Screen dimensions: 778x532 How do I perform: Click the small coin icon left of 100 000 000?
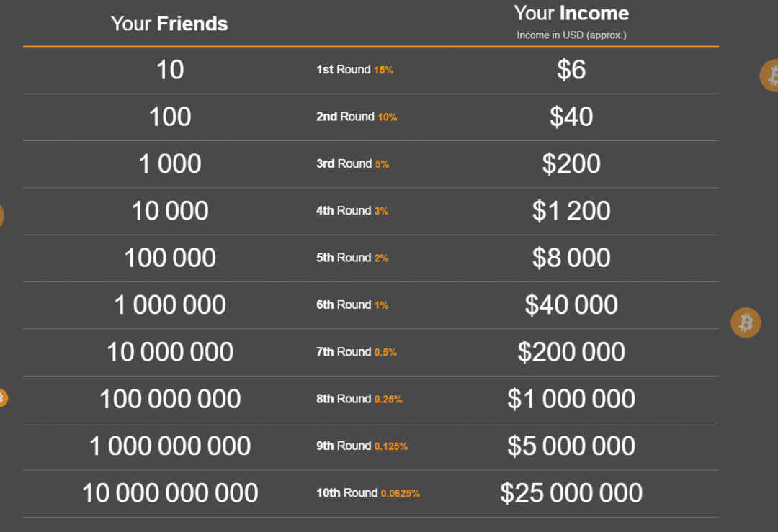pyautogui.click(x=2, y=397)
